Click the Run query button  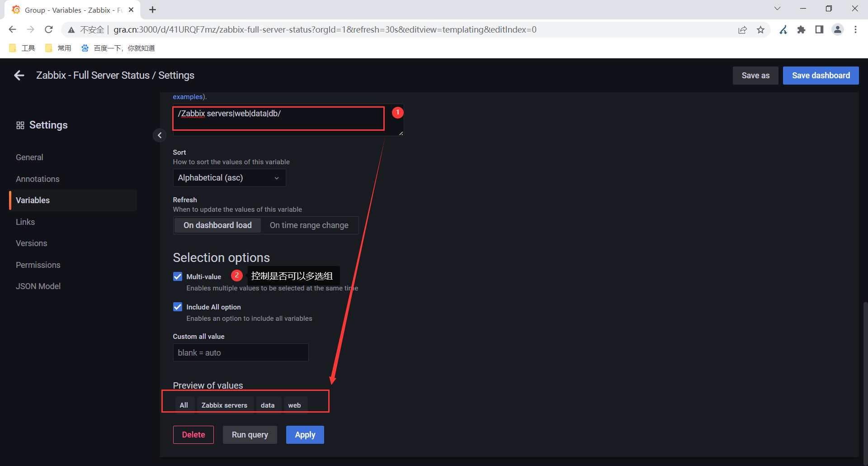(x=250, y=435)
